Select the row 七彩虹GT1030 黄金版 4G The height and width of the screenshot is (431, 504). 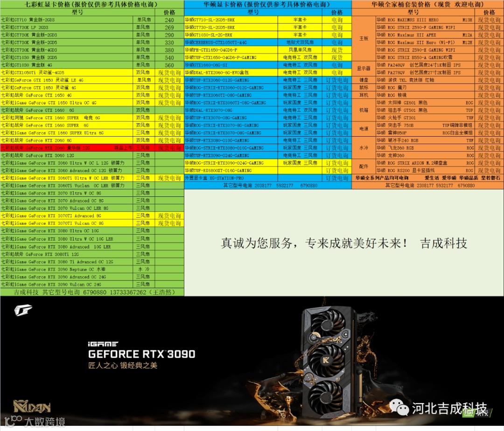pyautogui.click(x=92, y=65)
